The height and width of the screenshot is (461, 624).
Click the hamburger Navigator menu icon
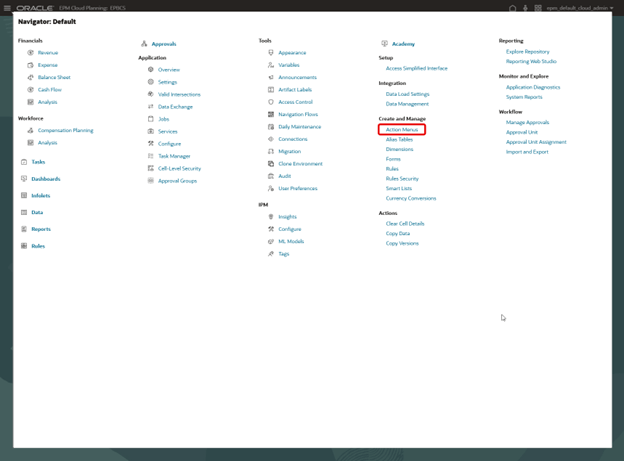point(8,7)
